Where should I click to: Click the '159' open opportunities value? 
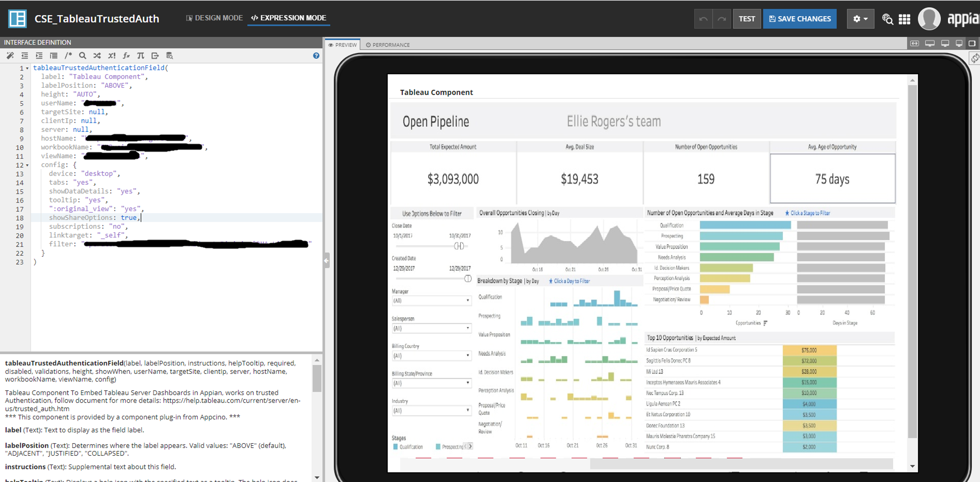point(706,179)
